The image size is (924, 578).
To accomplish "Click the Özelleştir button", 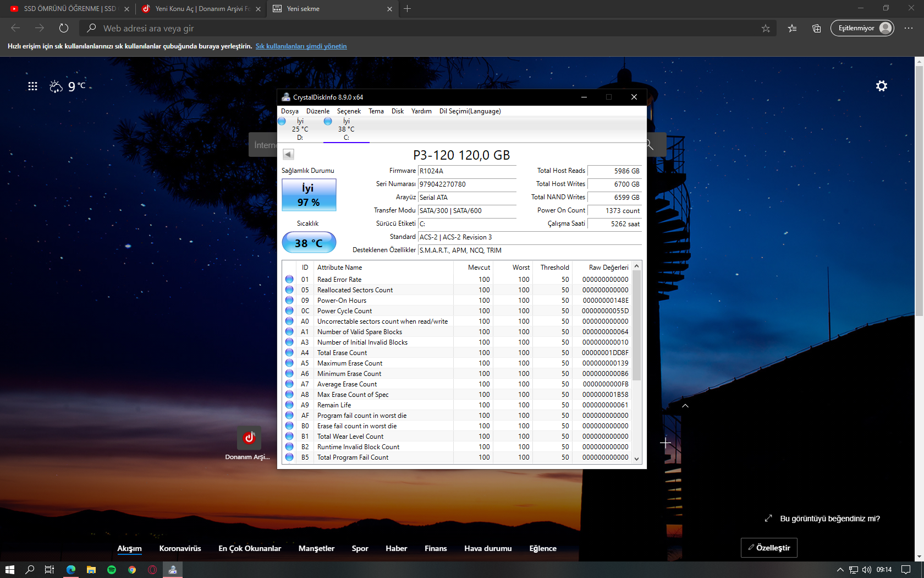I will pos(769,548).
